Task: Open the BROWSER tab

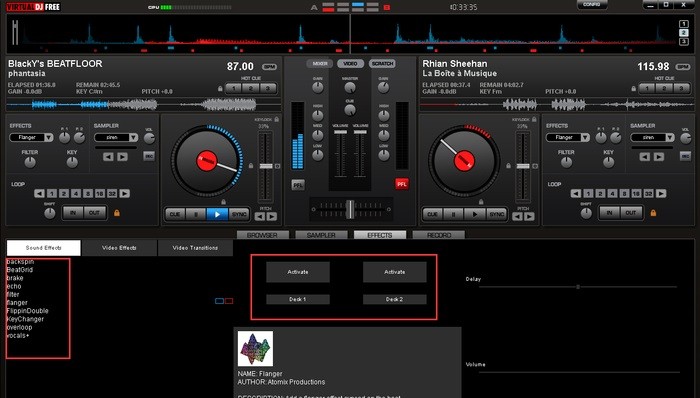Action: [262, 235]
